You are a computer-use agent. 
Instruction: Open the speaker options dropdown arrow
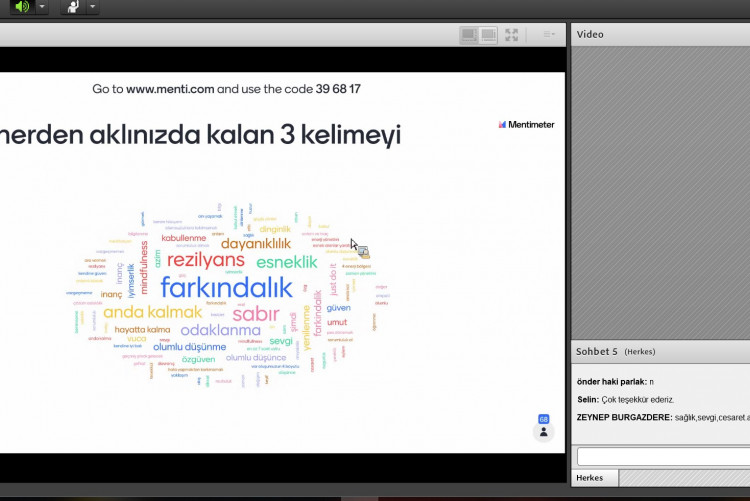(x=43, y=7)
